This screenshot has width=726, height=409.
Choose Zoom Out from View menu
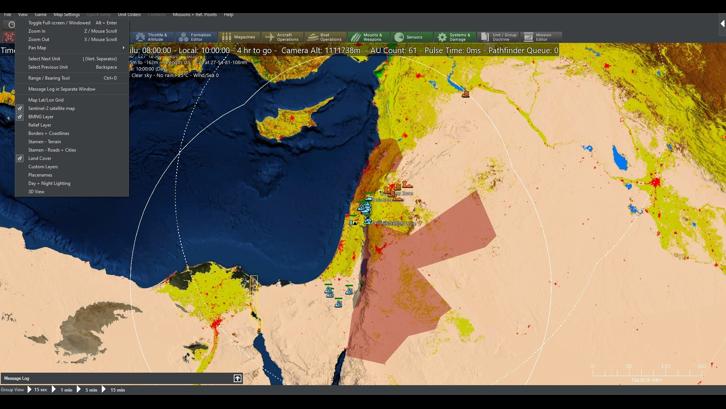click(72, 39)
